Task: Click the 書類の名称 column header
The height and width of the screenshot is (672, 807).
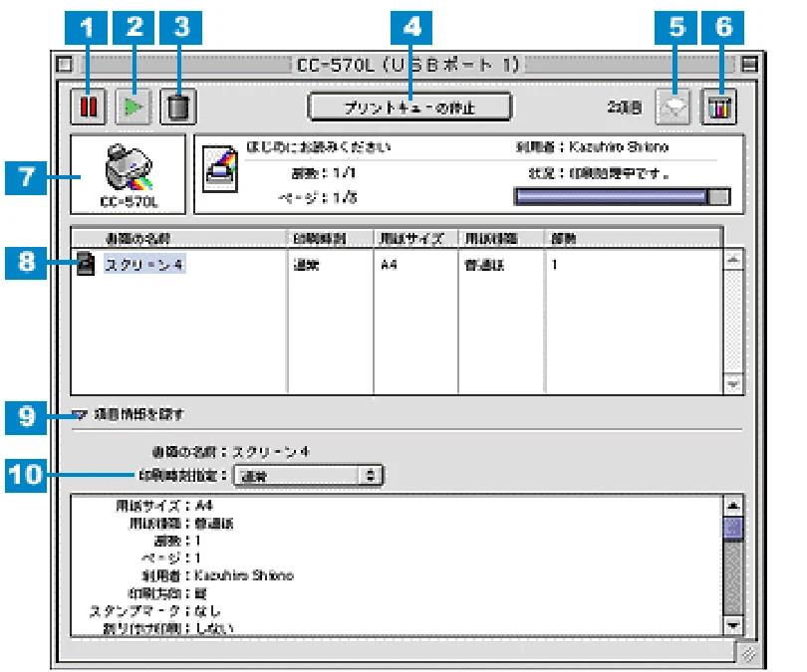Action: 178,239
